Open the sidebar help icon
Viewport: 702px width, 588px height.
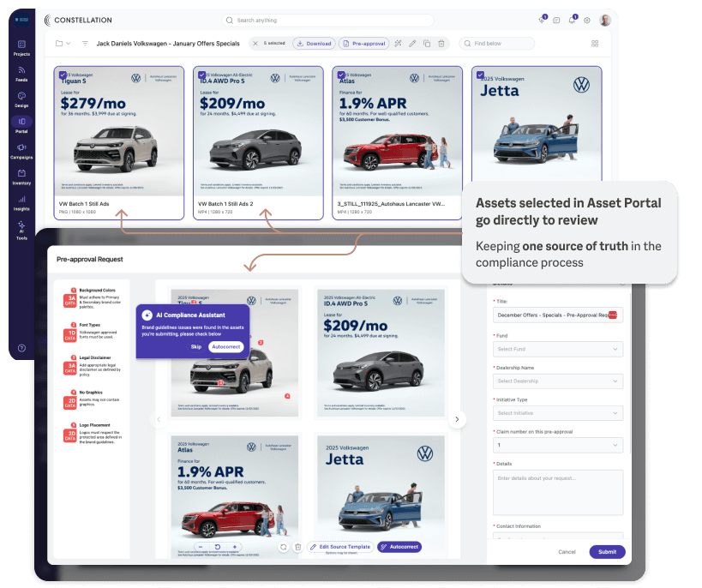pyautogui.click(x=21, y=348)
